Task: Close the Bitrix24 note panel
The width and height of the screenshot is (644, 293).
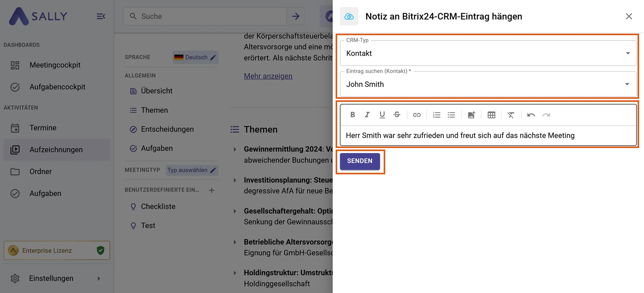Action: (x=629, y=16)
